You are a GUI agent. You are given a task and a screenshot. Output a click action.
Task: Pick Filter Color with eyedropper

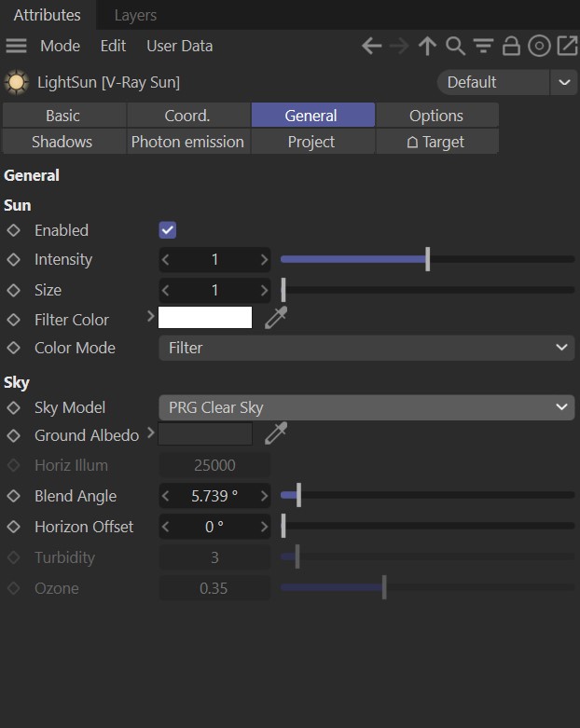tap(276, 318)
